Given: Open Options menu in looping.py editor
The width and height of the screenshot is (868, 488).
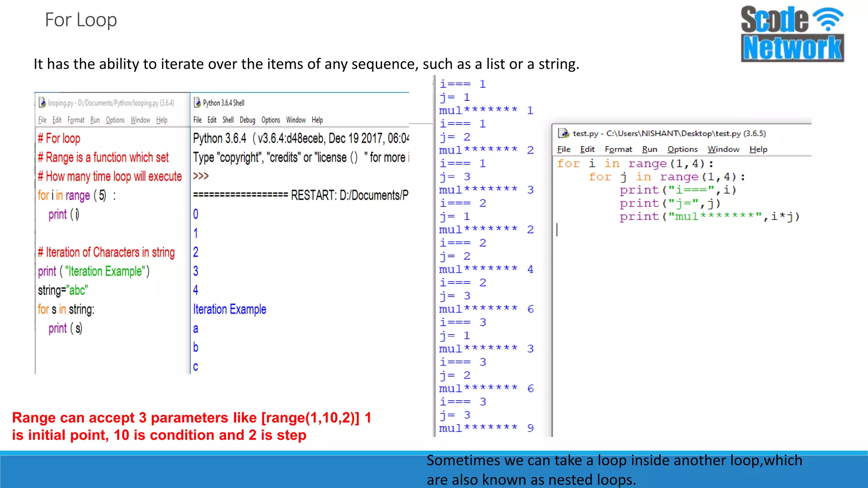Looking at the screenshot, I should pos(115,120).
